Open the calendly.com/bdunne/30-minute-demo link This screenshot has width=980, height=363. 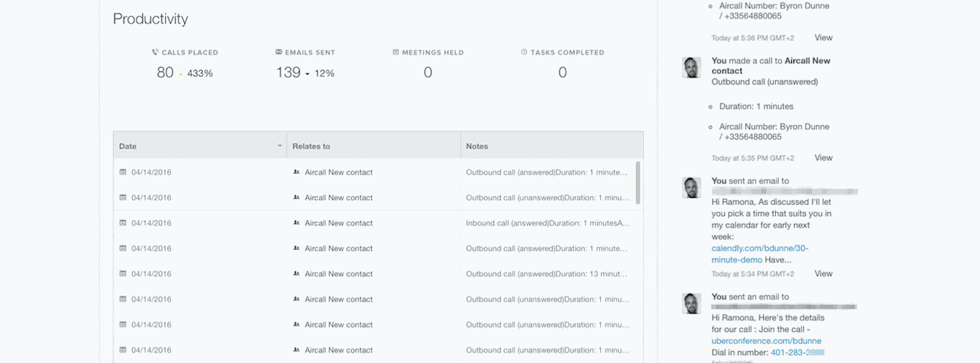pos(760,254)
